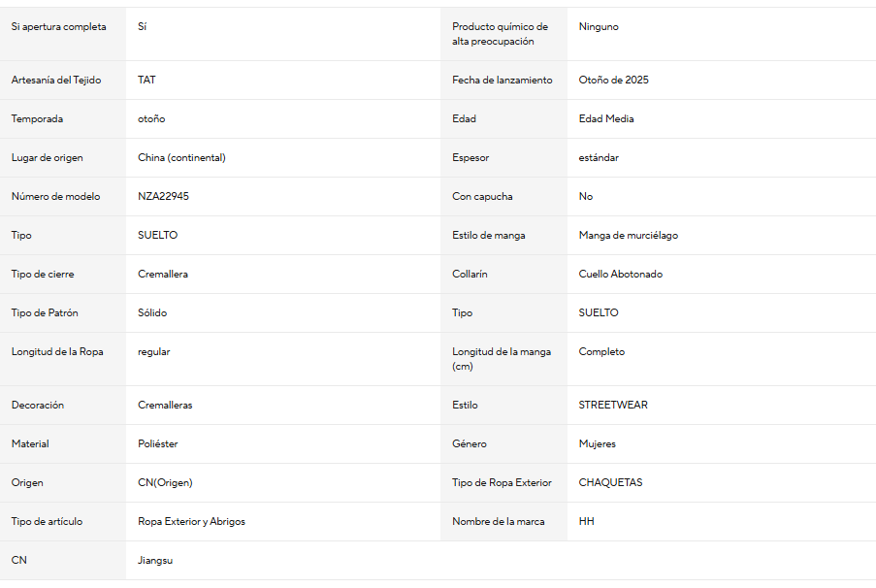876x588 pixels.
Task: Select the 'Mujeres' gender value
Action: point(597,443)
